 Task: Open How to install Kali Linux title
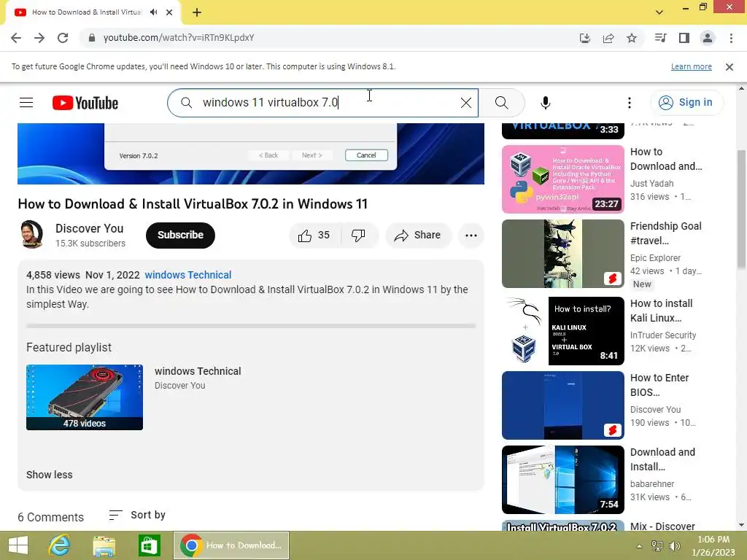pos(661,311)
